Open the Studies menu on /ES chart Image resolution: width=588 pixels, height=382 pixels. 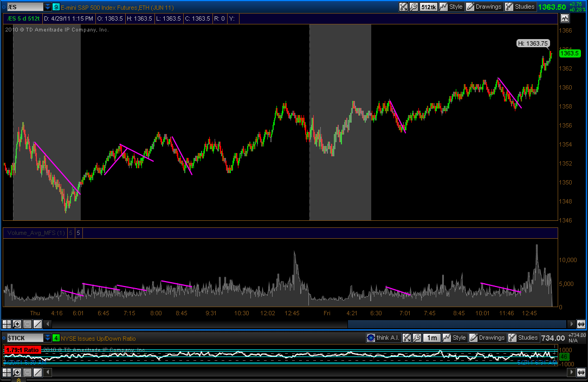[520, 7]
